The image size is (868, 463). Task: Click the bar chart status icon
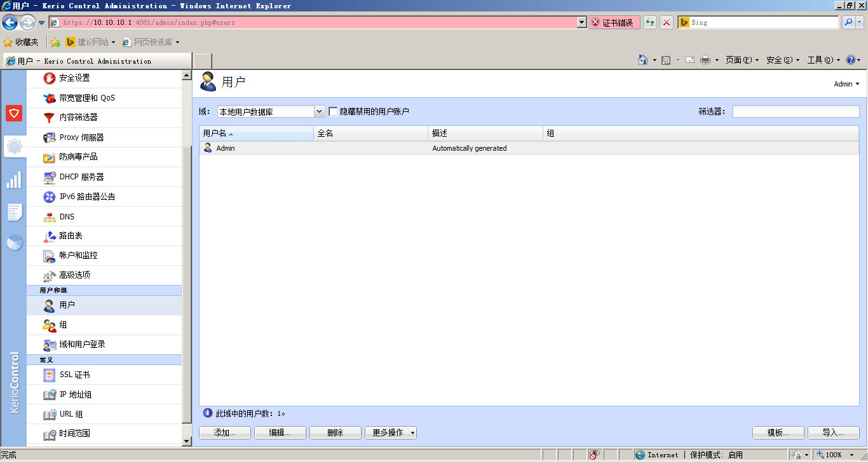tap(14, 180)
